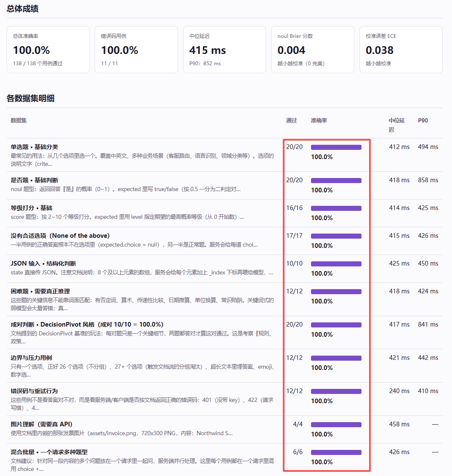Select the '等级打分 • 基础' dataset title
This screenshot has width=452, height=476.
(x=32, y=208)
